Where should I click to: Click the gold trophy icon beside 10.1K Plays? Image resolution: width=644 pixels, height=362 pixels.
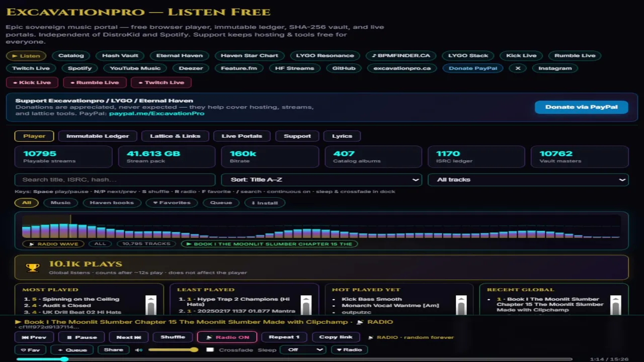pyautogui.click(x=33, y=267)
